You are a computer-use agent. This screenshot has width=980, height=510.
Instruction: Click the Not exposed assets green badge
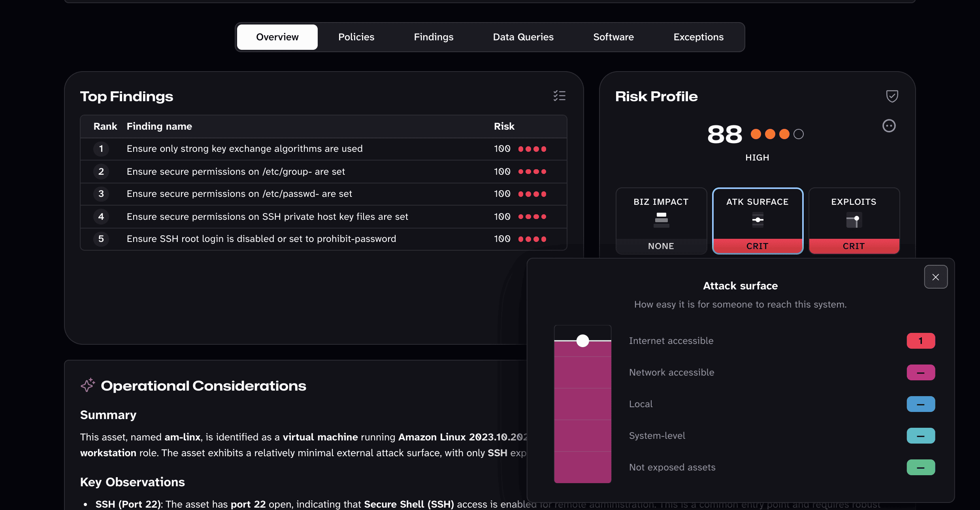tap(920, 467)
